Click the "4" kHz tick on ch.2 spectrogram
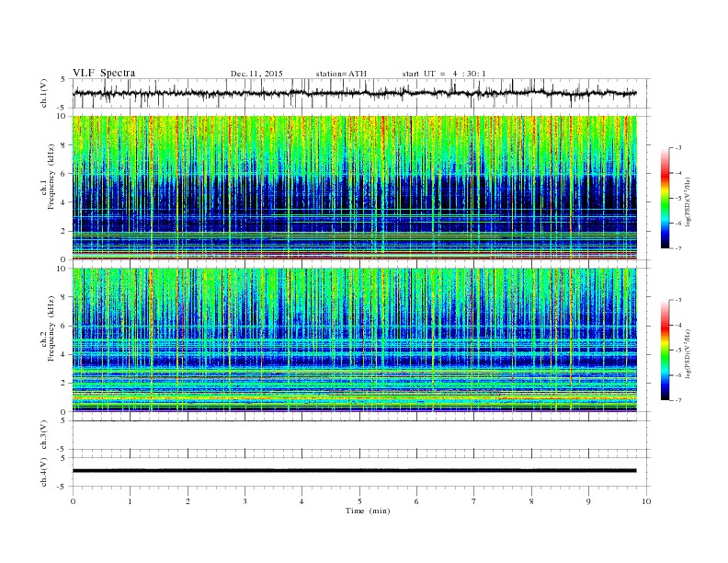The image size is (728, 563). coord(63,354)
